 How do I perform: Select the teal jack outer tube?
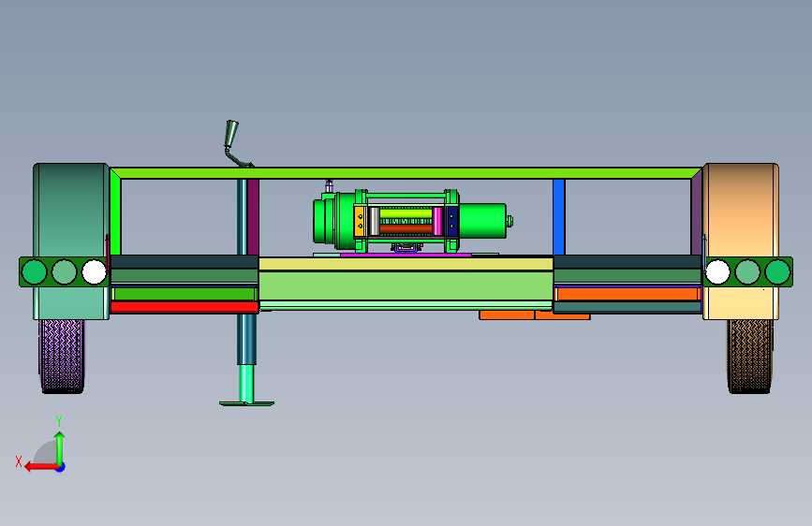pos(246,339)
